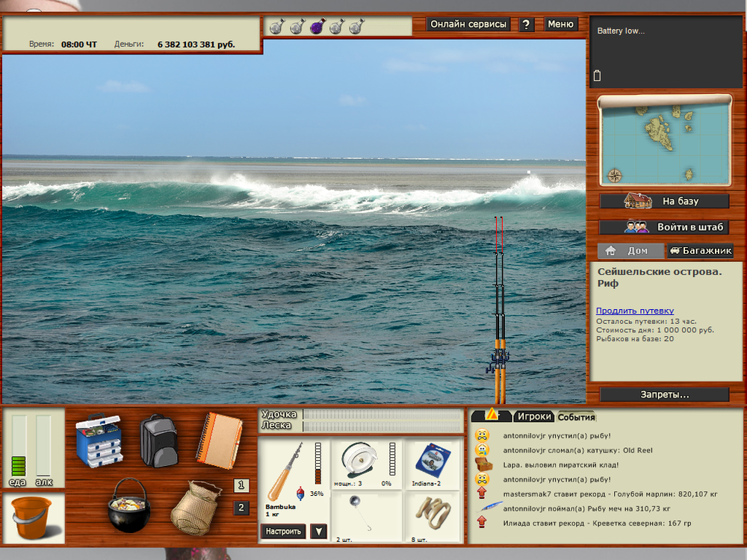The height and width of the screenshot is (560, 747).
Task: Open the warning triangle tab
Action: click(x=491, y=415)
